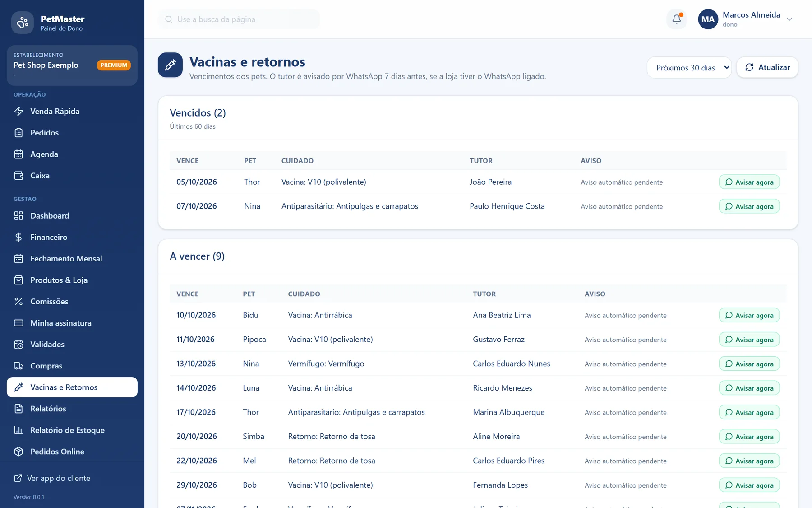The height and width of the screenshot is (508, 812).
Task: Click the Venda Rápida lightning icon
Action: point(18,111)
